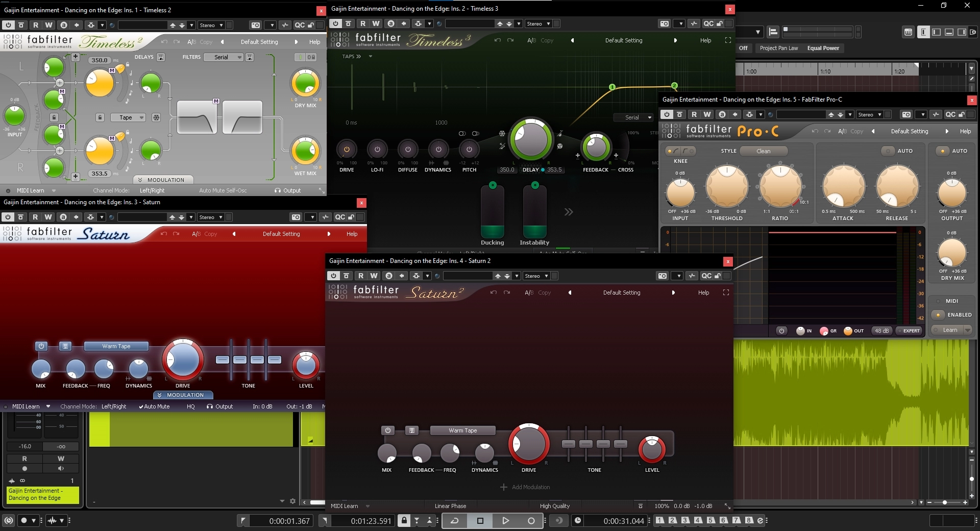This screenshot has width=980, height=531.
Task: Open the Stereo routing dropdown in Saturn 2 window
Action: click(x=536, y=276)
